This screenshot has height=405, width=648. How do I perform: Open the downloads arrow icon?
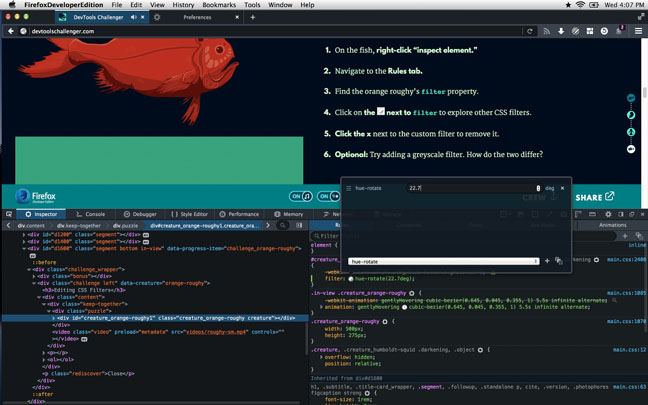pos(561,31)
